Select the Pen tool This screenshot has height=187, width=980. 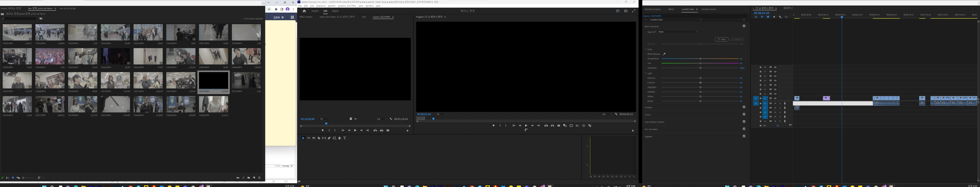pyautogui.click(x=329, y=138)
